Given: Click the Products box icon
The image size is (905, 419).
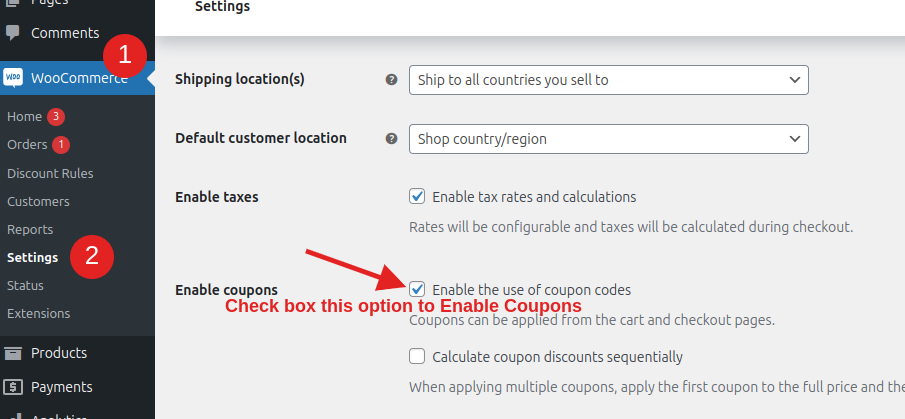Looking at the screenshot, I should pyautogui.click(x=13, y=353).
